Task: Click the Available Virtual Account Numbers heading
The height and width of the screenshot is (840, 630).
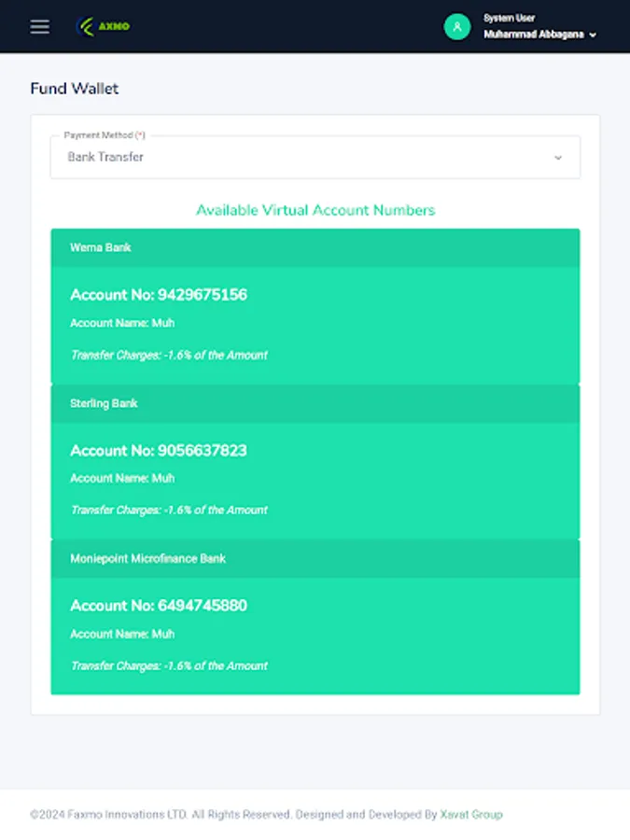Action: pyautogui.click(x=315, y=210)
